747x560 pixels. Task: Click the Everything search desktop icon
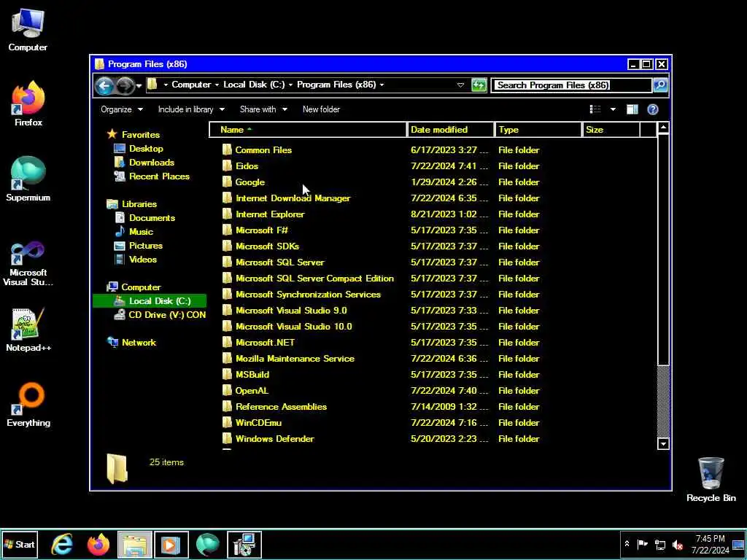tap(28, 405)
